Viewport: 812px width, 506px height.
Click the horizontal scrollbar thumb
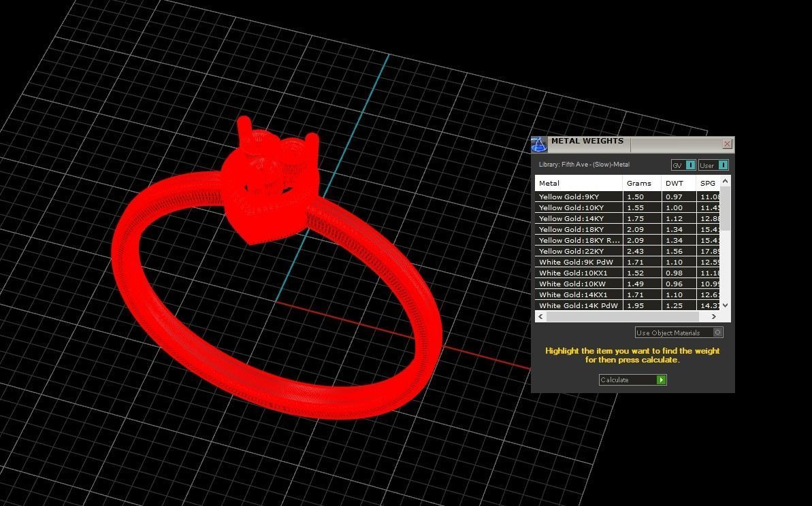click(x=623, y=316)
